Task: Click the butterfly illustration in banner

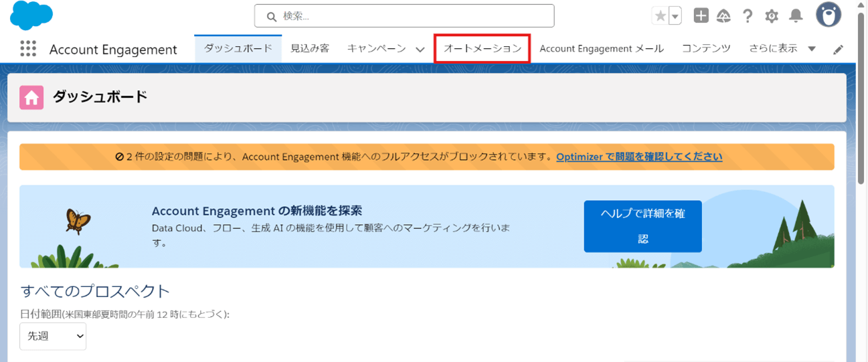Action: point(78,220)
